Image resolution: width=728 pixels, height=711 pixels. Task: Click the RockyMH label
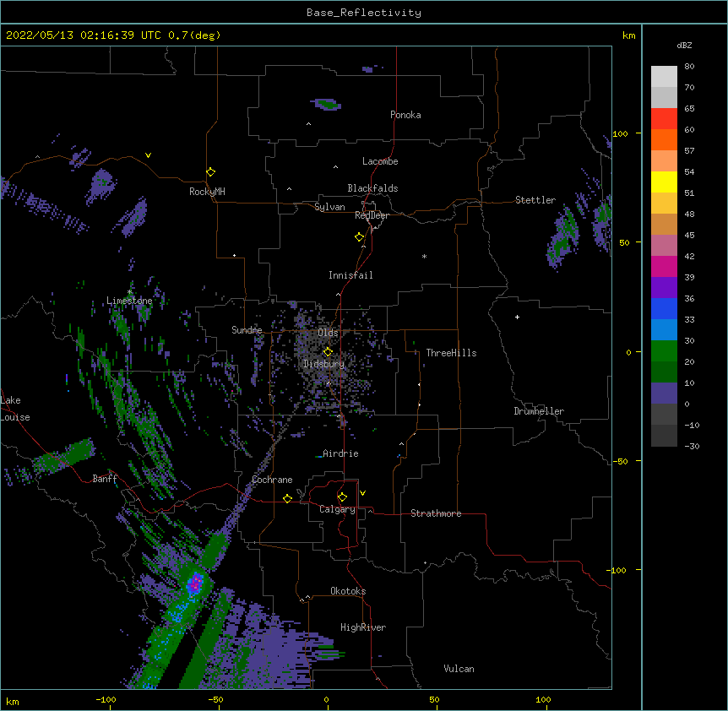(x=207, y=192)
